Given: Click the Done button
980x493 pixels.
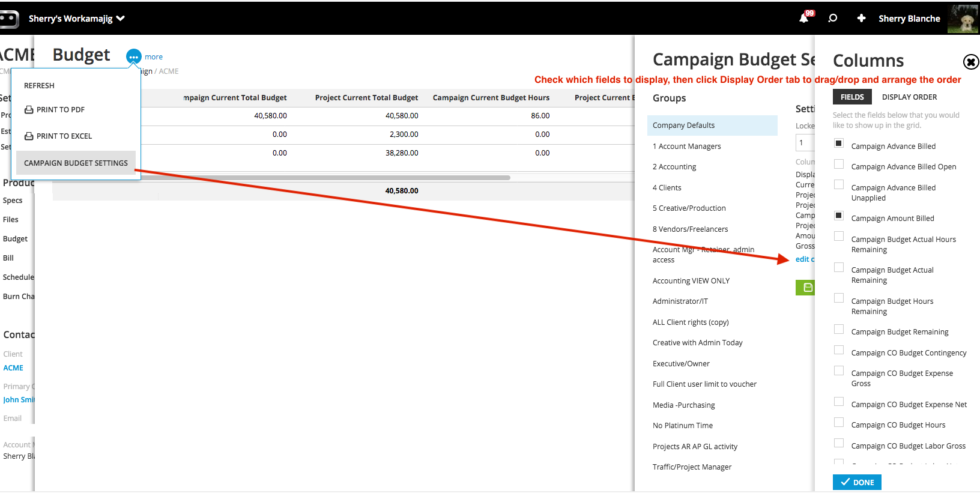Looking at the screenshot, I should (x=857, y=482).
